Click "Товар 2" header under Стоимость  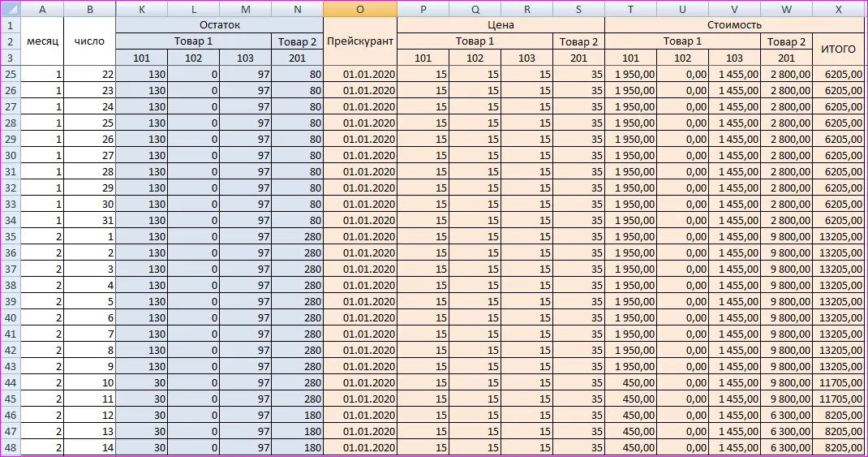point(786,41)
